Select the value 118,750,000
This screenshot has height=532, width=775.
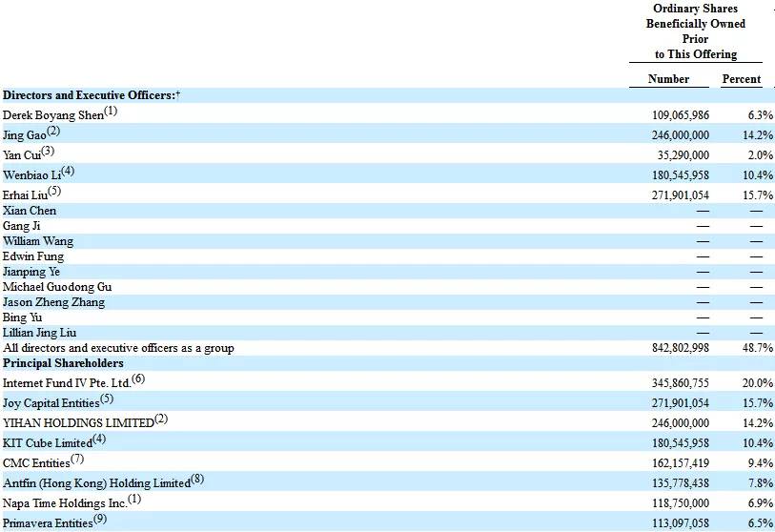click(x=680, y=503)
